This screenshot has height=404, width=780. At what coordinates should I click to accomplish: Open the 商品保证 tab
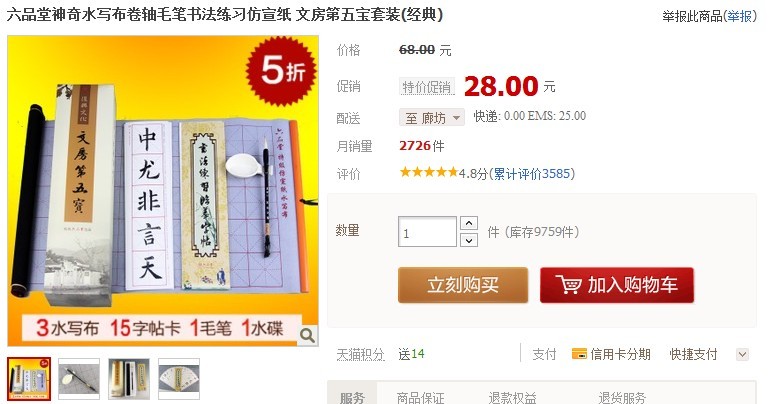click(x=420, y=397)
